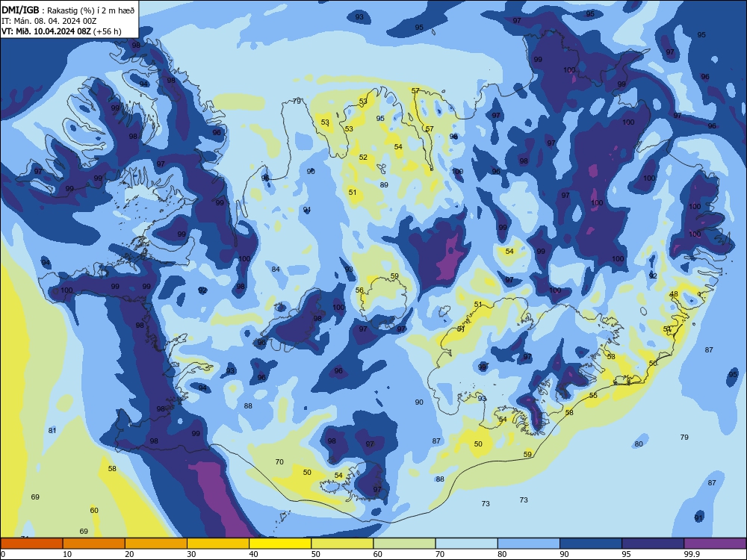Click the bright yellow 40–50 legend swatch
Screen dimensions: 747x560
[x=280, y=544]
